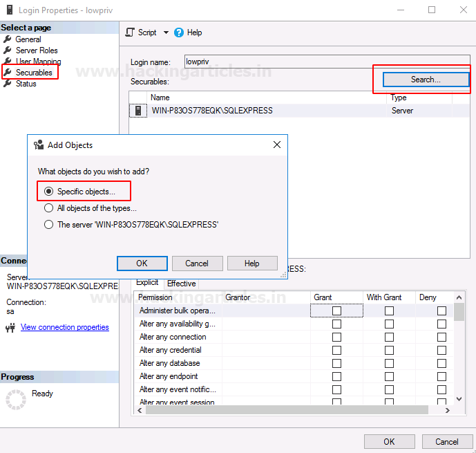This screenshot has height=453, width=476.
Task: Click the Help question mark icon
Action: coord(179,33)
